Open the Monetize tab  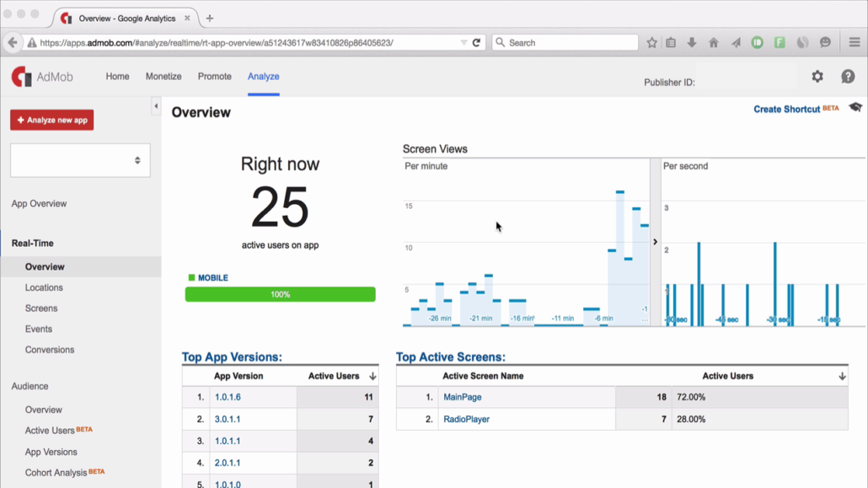163,77
